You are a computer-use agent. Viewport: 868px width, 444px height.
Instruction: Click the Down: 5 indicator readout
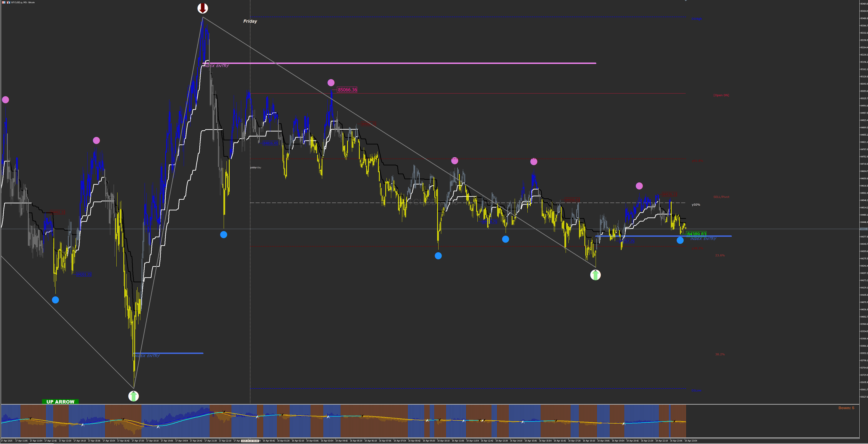point(846,408)
